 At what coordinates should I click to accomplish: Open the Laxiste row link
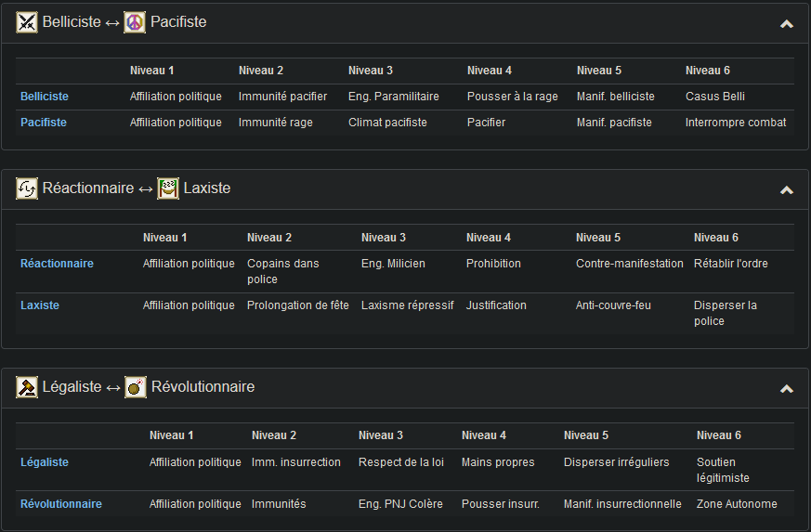(x=40, y=305)
